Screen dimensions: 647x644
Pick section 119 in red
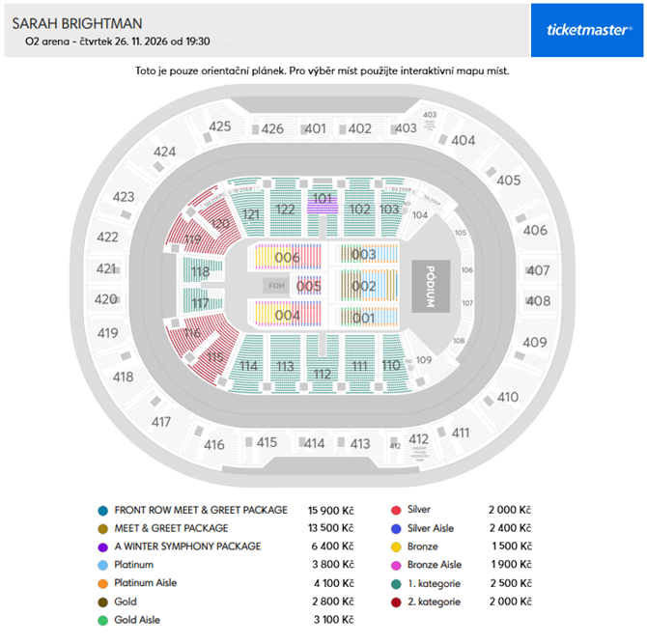point(192,238)
